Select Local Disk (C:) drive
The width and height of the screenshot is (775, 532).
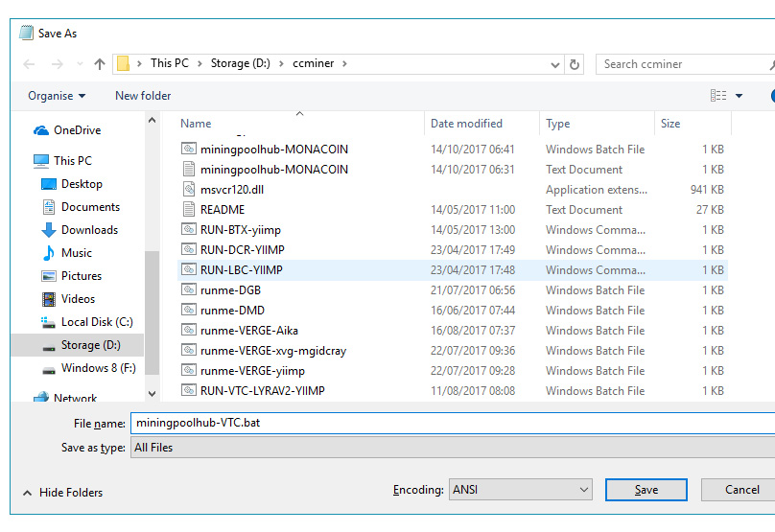point(87,322)
